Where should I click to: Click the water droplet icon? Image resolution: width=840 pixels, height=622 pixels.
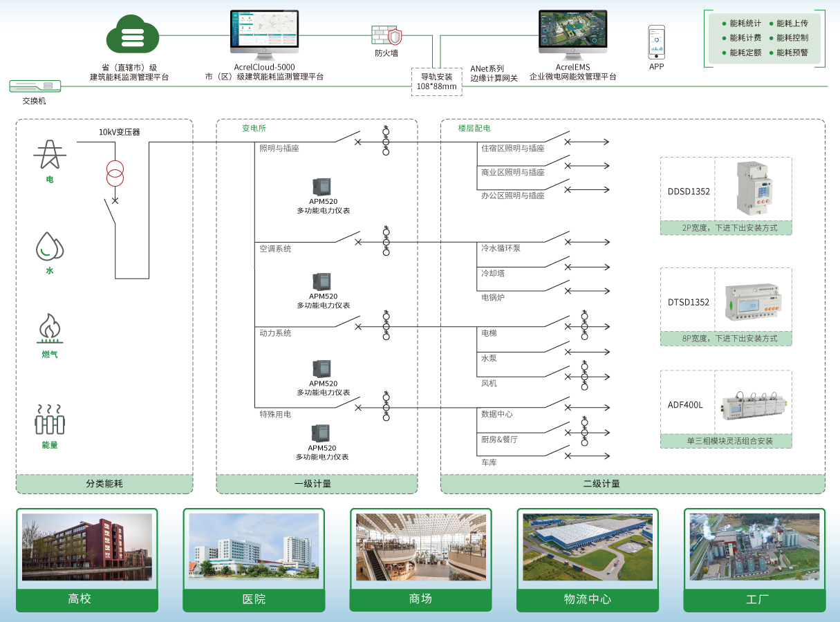pyautogui.click(x=49, y=246)
